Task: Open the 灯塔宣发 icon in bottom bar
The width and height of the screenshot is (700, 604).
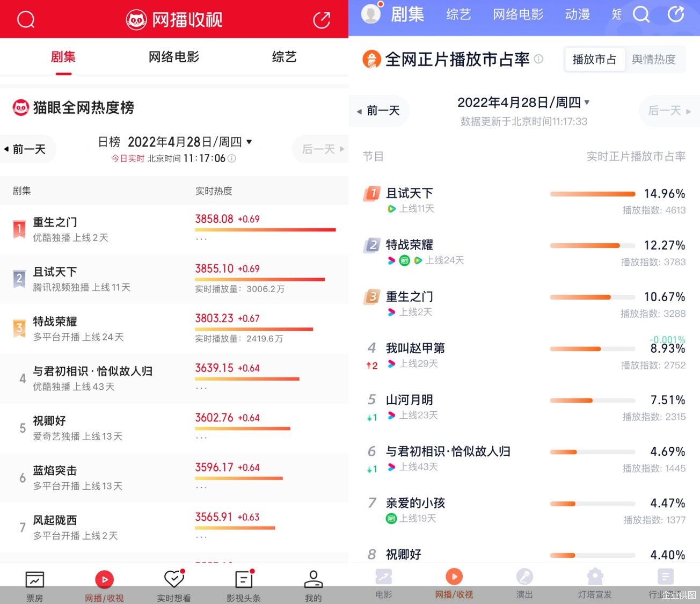Action: (595, 583)
